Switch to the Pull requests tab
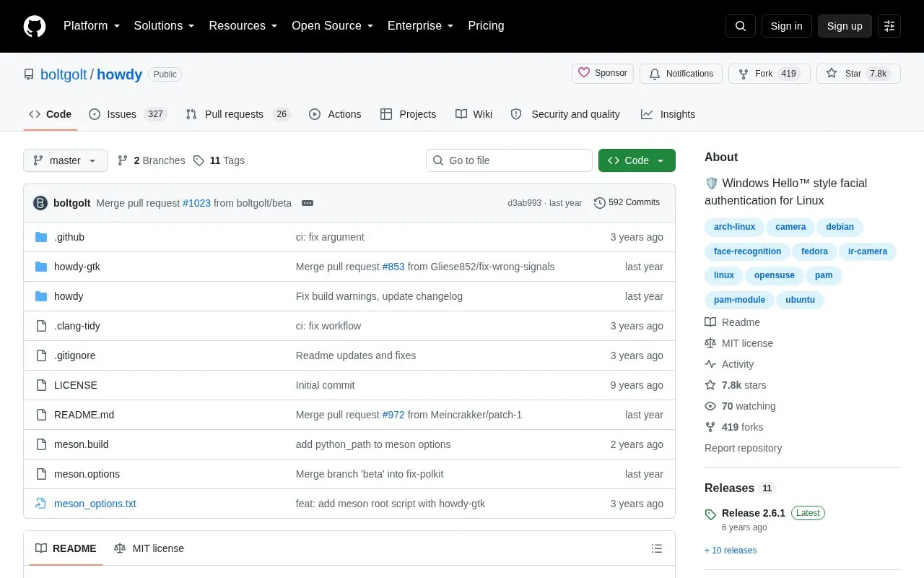 (x=237, y=114)
